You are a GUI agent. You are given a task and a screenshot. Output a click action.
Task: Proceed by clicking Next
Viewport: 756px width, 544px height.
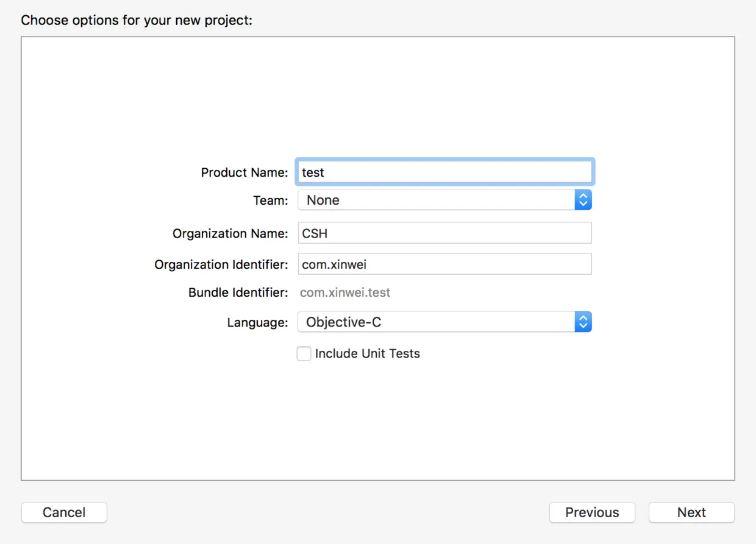point(691,512)
